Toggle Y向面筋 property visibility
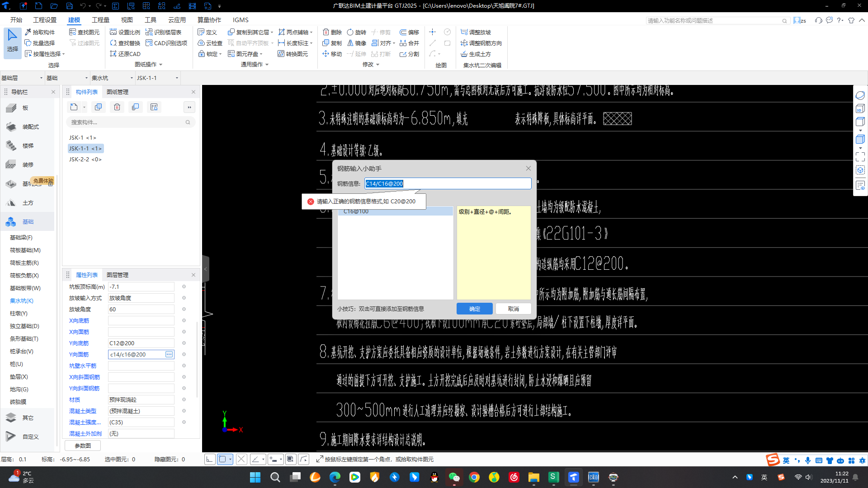This screenshot has width=868, height=488. click(x=183, y=354)
